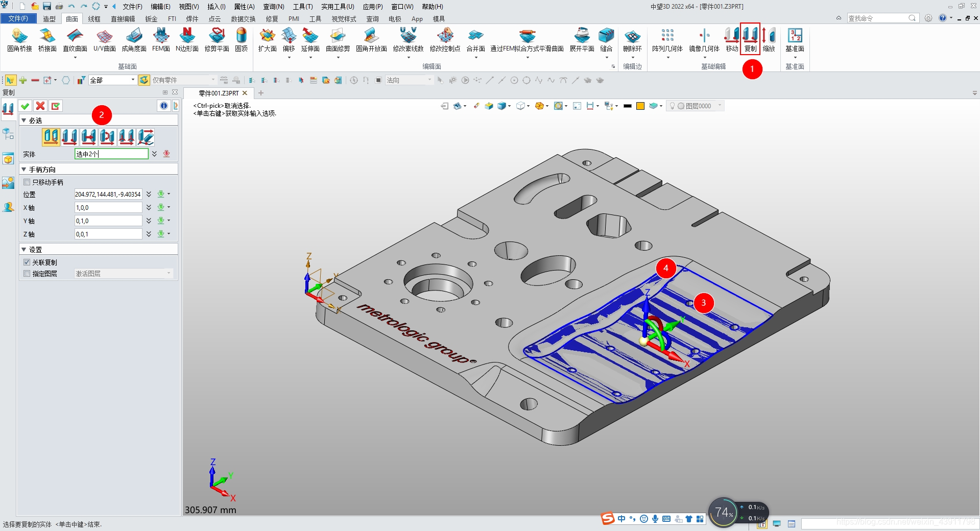This screenshot has width=980, height=531.
Task: Click the 合并面 merge face button
Action: [x=475, y=40]
